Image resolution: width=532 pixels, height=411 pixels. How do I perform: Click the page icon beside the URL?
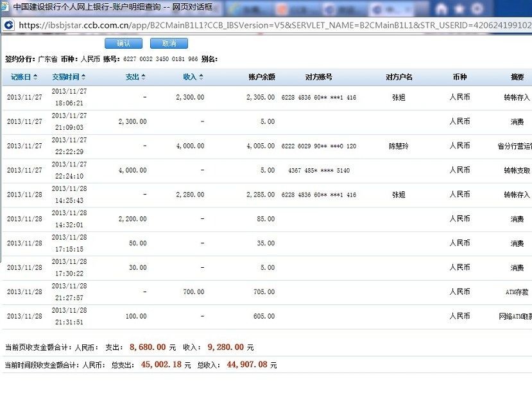(8, 25)
